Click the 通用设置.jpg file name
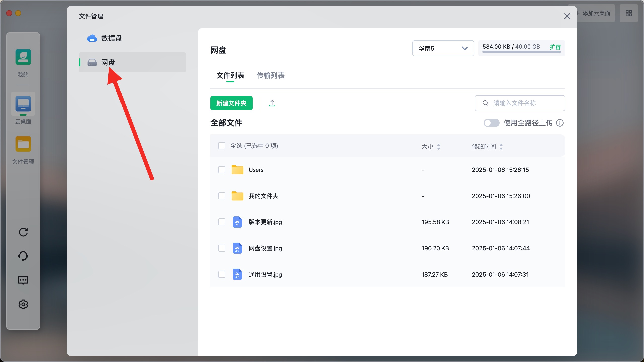644x362 pixels. point(265,275)
